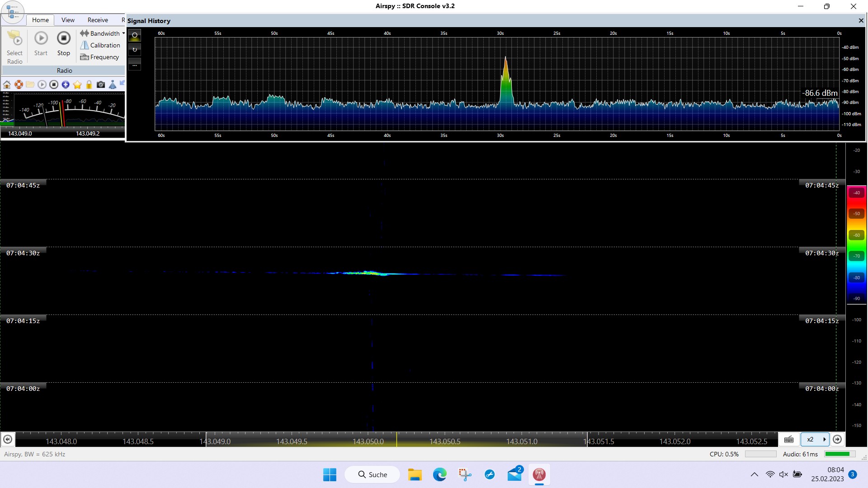Open the Frequency entry option
Viewport: 868px width, 488px height.
pyautogui.click(x=99, y=57)
